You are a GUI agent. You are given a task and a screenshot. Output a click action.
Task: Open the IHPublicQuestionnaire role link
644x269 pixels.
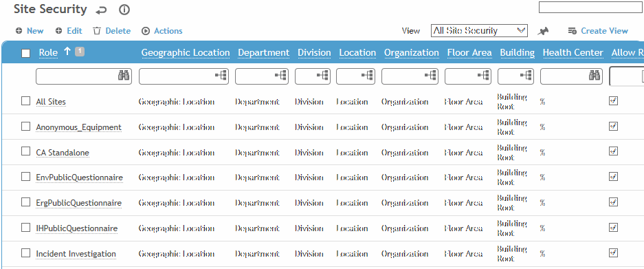pyautogui.click(x=77, y=228)
